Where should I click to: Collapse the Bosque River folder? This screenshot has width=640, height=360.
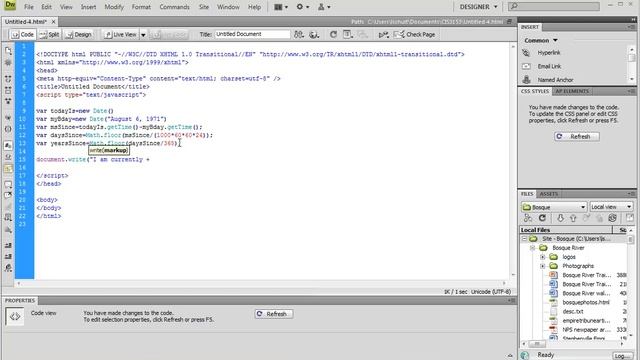(x=532, y=248)
